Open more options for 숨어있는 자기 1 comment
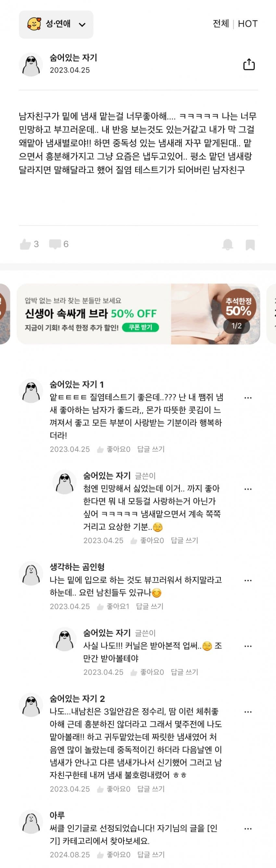 (248, 398)
